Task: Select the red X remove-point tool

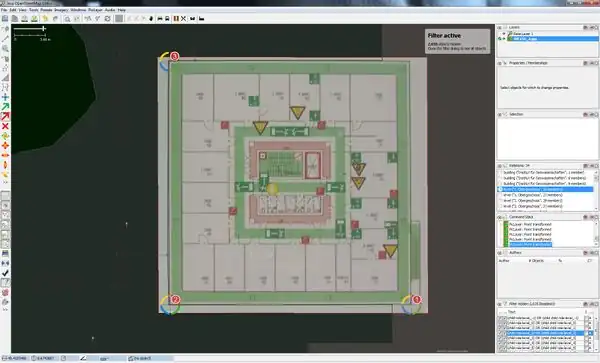Action: [5, 126]
